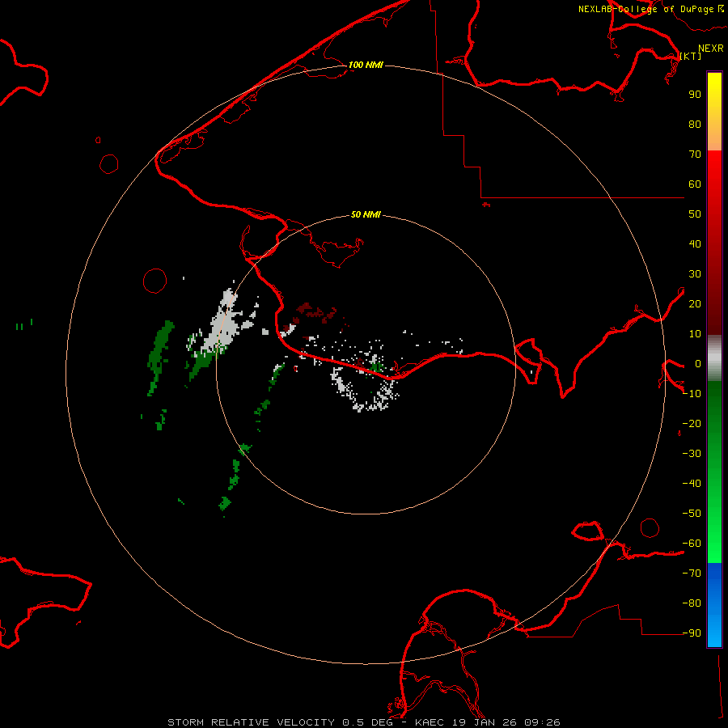728x728 pixels.
Task: Click the blue bottom segment of color bar
Action: click(714, 605)
